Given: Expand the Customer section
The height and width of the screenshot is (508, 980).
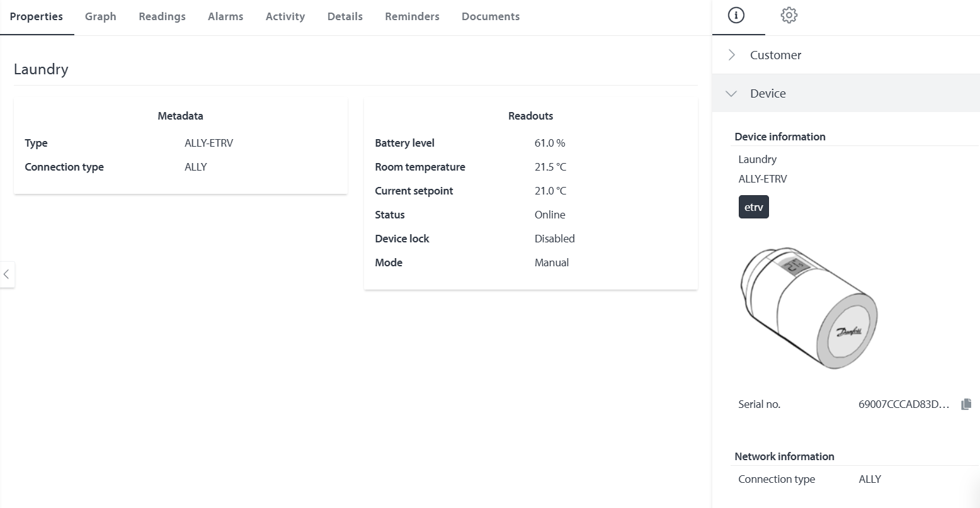Looking at the screenshot, I should pyautogui.click(x=775, y=55).
